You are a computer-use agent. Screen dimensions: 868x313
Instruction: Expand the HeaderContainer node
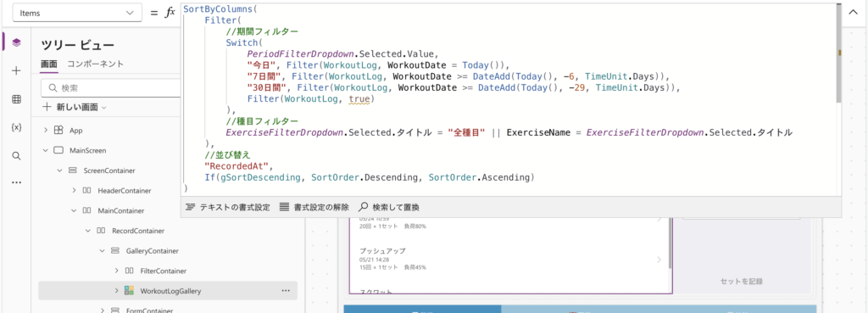click(x=75, y=191)
